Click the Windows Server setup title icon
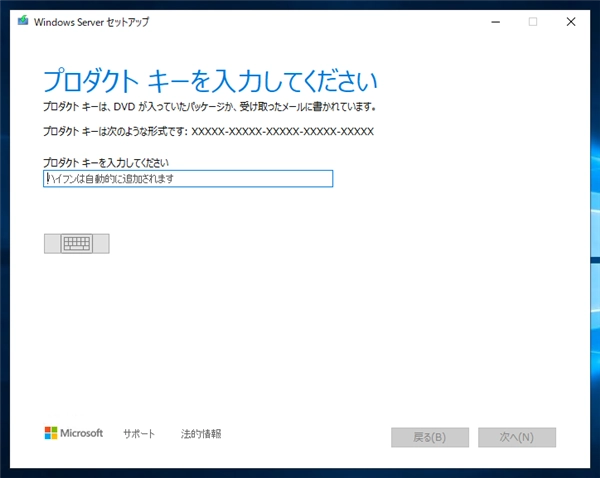The height and width of the screenshot is (478, 600). pos(23,21)
